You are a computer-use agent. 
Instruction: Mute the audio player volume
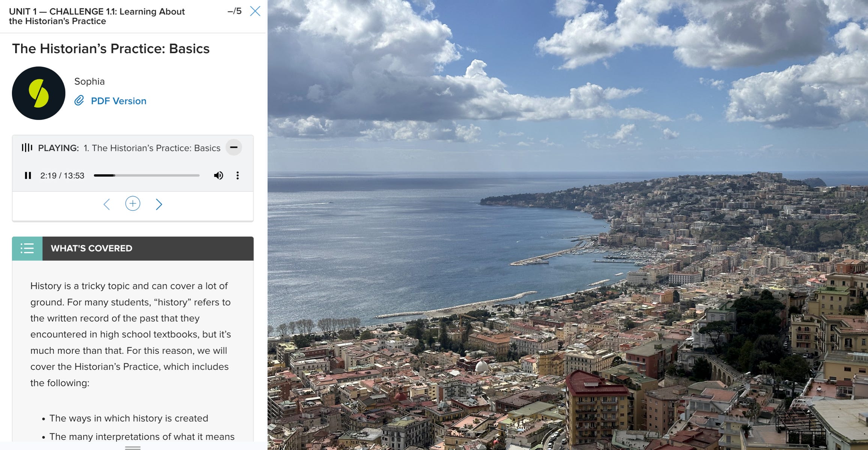pos(218,175)
